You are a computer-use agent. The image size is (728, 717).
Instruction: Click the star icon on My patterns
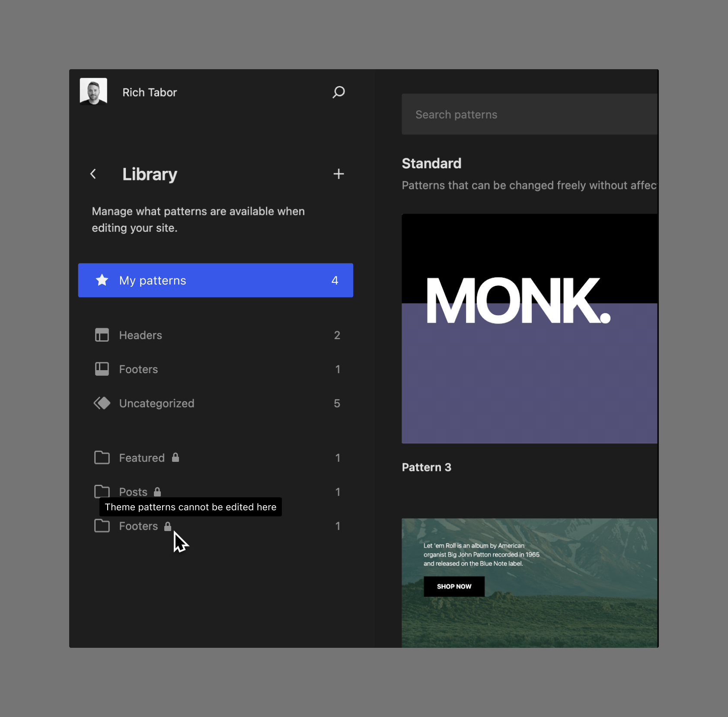[x=102, y=280]
